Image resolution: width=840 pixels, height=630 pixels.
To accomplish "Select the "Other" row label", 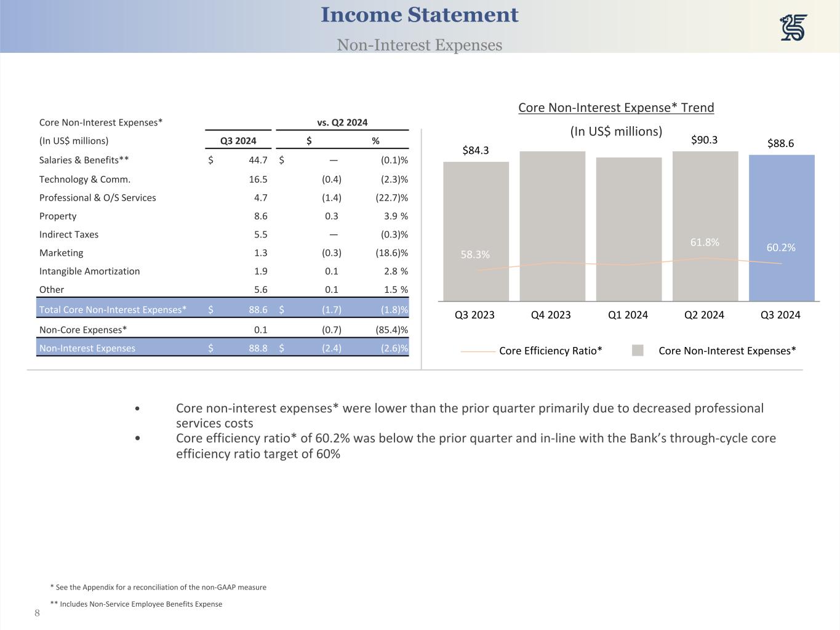I will [52, 290].
